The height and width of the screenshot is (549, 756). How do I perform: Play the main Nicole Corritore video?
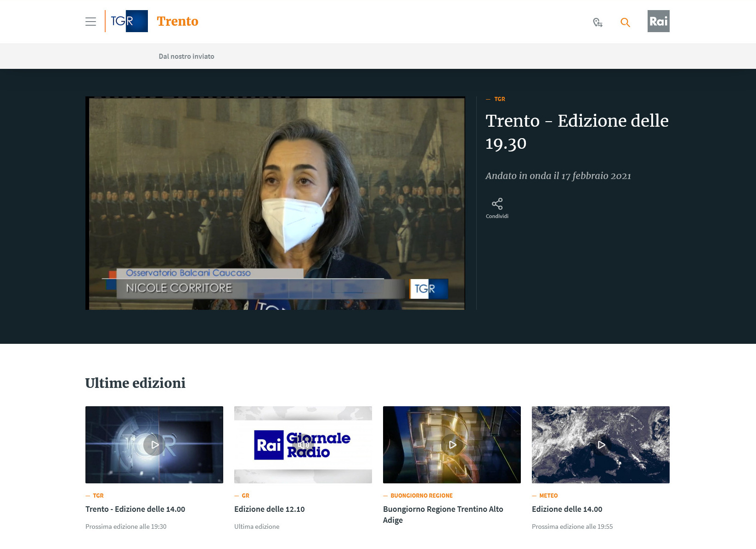(x=275, y=203)
